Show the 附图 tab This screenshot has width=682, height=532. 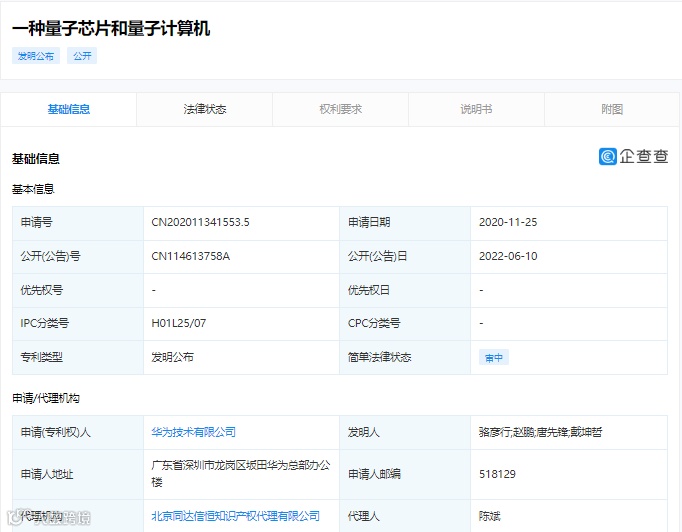click(x=612, y=109)
